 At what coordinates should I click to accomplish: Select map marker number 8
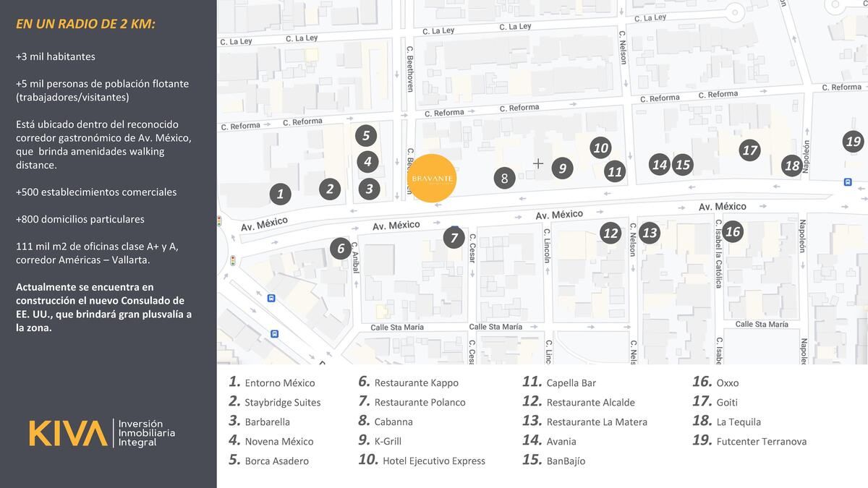pos(504,178)
